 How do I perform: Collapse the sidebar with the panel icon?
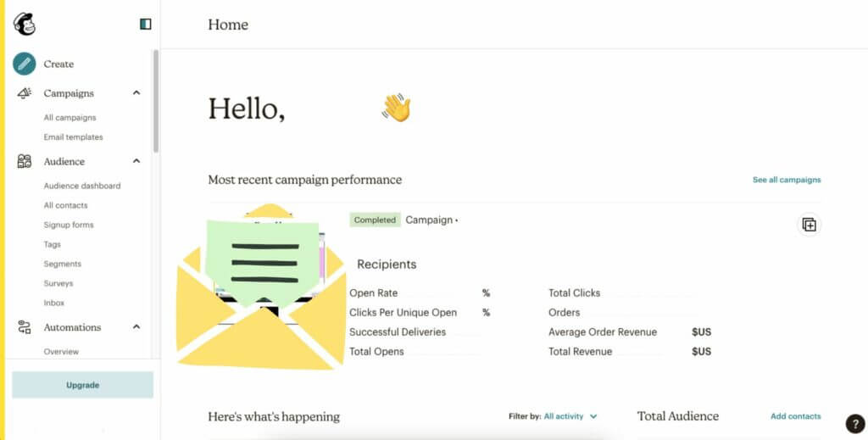pos(146,25)
